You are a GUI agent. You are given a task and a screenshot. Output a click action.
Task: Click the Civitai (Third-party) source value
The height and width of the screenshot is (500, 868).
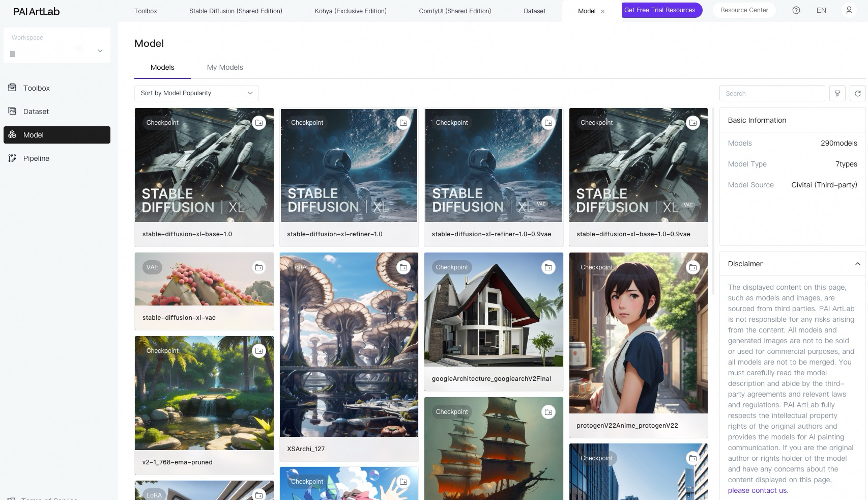point(824,185)
